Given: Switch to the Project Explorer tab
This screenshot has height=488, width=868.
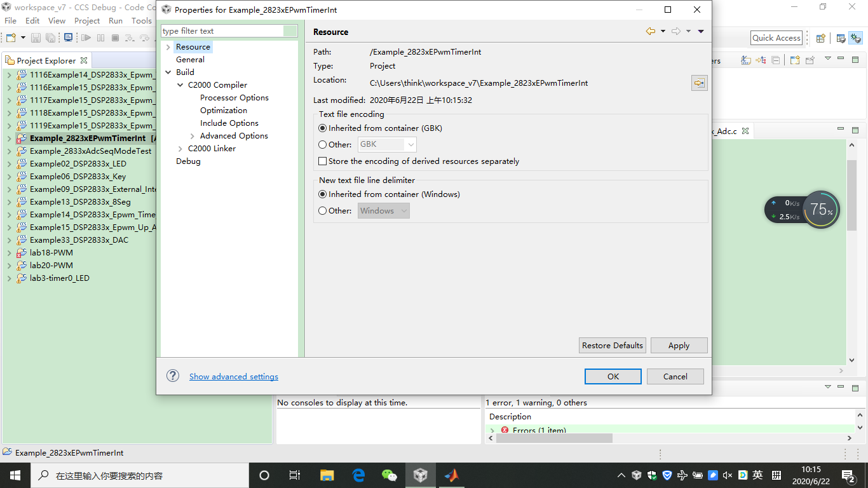Looking at the screenshot, I should [x=46, y=60].
